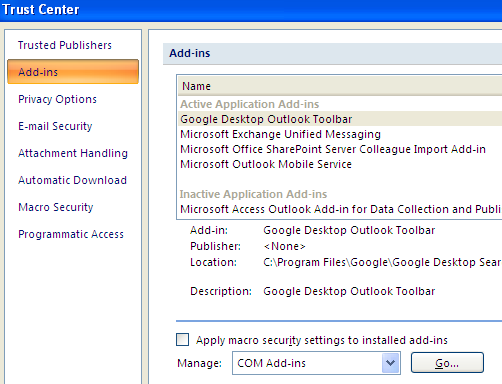Click the Active Application Add-ins group heading
The height and width of the screenshot is (384, 502).
[250, 104]
